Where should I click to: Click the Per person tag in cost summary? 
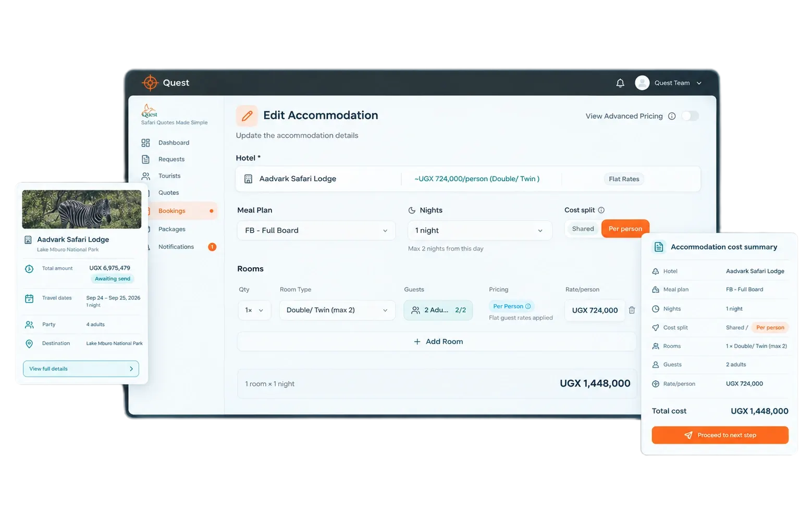pos(770,328)
